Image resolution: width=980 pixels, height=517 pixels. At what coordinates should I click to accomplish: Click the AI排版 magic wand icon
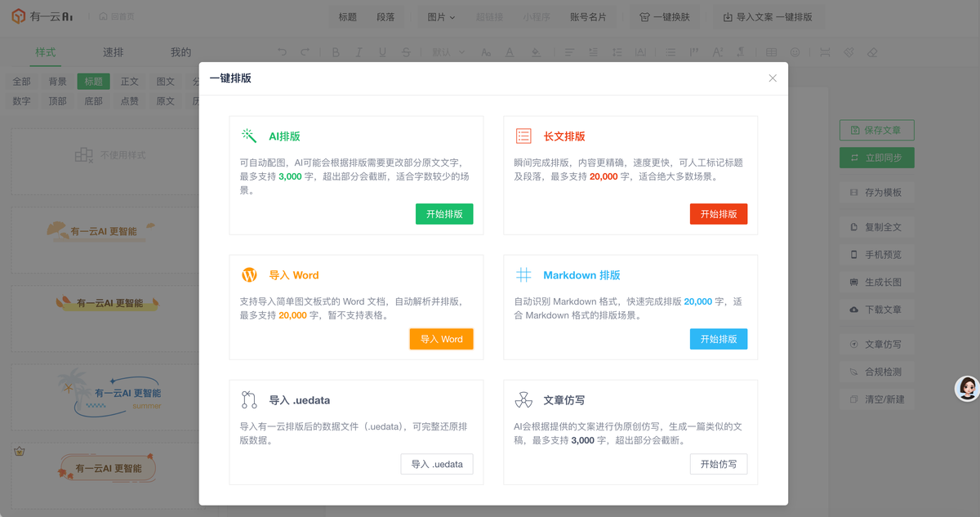[x=249, y=136]
